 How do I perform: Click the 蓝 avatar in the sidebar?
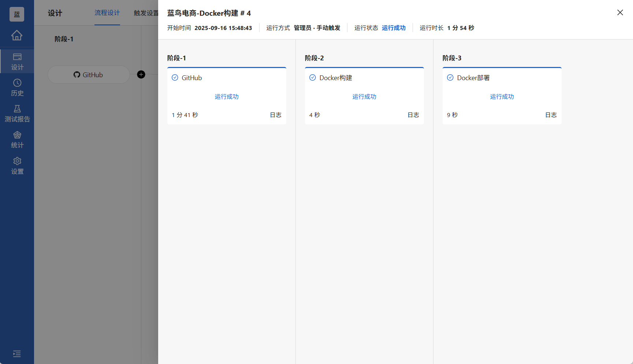coord(16,14)
